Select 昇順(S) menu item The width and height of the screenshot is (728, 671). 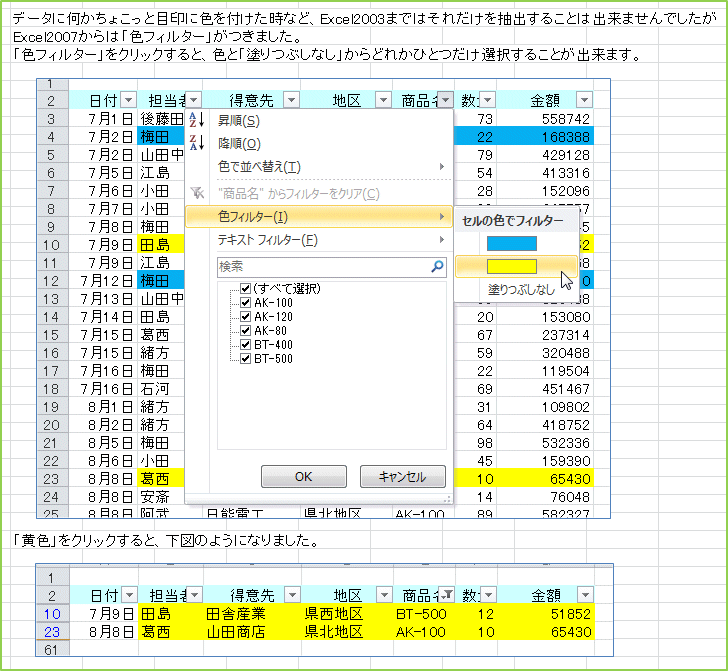pyautogui.click(x=318, y=121)
